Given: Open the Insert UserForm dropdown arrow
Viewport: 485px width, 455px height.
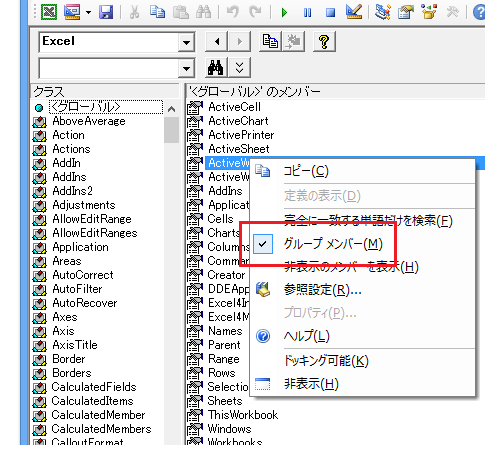Looking at the screenshot, I should (88, 13).
